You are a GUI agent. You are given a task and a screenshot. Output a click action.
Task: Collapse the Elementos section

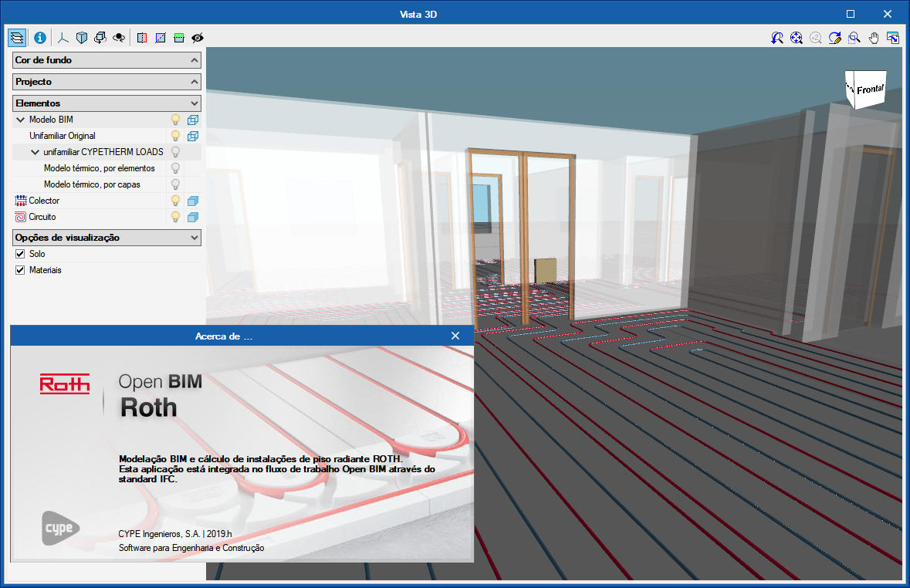coord(107,103)
